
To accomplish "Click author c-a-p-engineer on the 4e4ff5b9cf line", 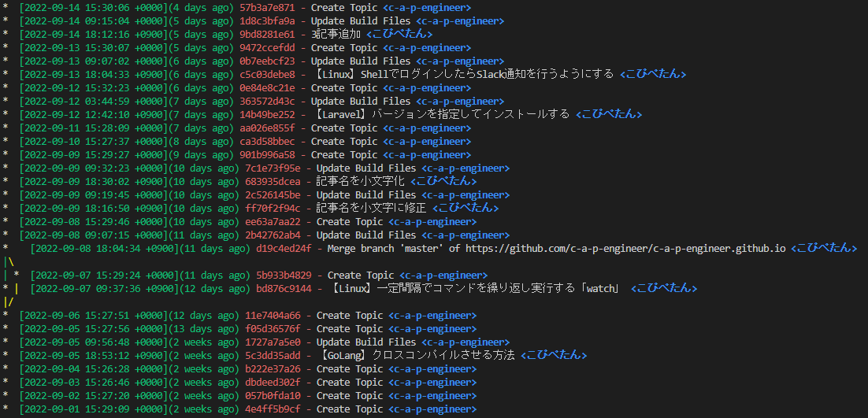I will pyautogui.click(x=432, y=409).
